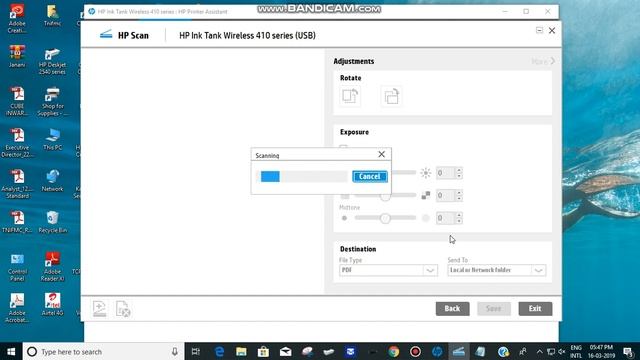Launch Airtel 4G desktop shortcut
Screen dimensions: 640x360
click(x=52, y=304)
